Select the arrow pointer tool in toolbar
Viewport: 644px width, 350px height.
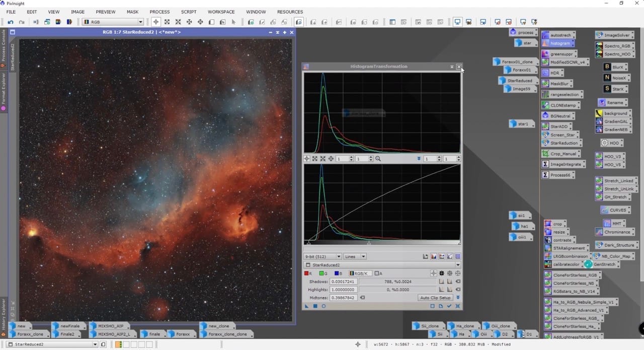(233, 22)
